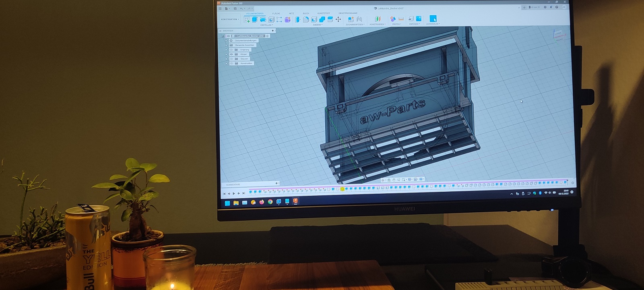The height and width of the screenshot is (290, 644).
Task: Switch to the NETZ tab
Action: pyautogui.click(x=291, y=13)
